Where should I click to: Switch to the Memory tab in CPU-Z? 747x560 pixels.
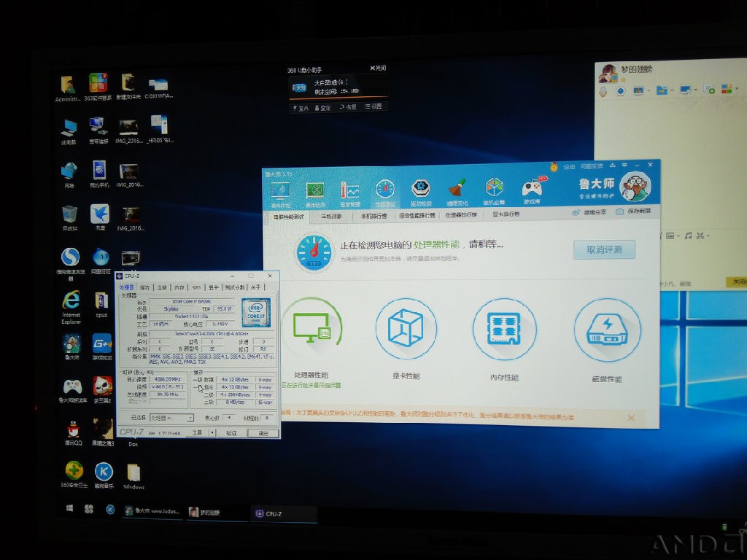click(179, 287)
